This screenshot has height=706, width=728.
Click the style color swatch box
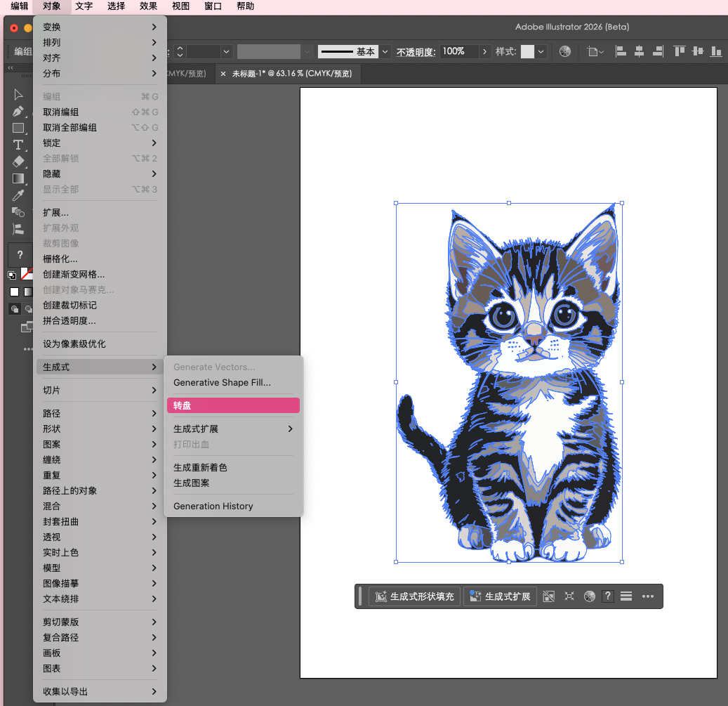tap(527, 51)
